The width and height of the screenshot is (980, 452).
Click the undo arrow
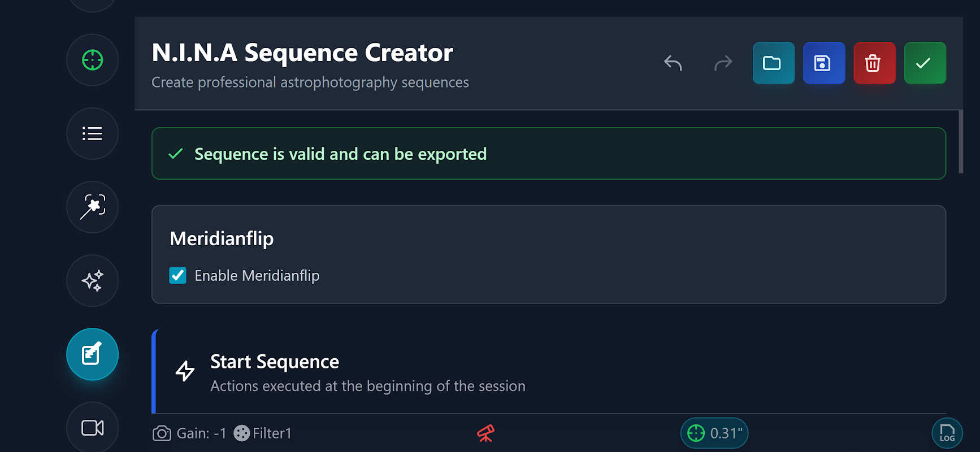pyautogui.click(x=673, y=63)
